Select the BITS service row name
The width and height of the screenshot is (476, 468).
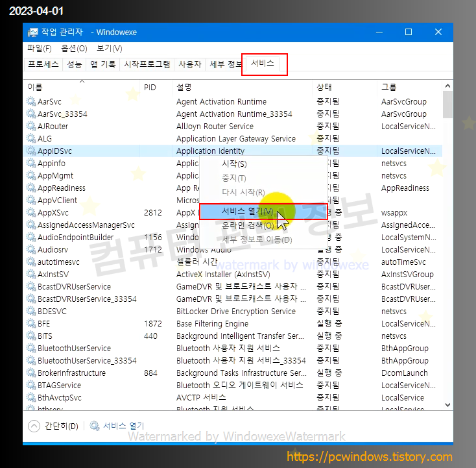tap(45, 336)
